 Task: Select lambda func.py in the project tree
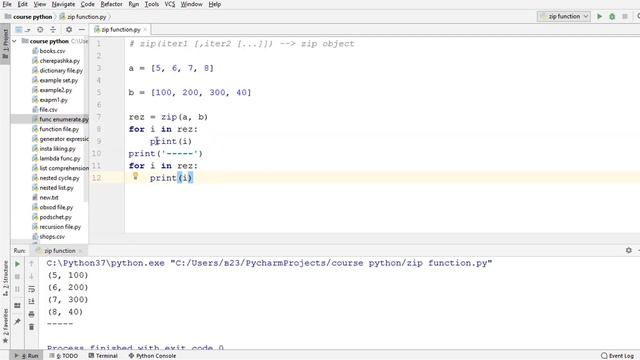pyautogui.click(x=60, y=159)
